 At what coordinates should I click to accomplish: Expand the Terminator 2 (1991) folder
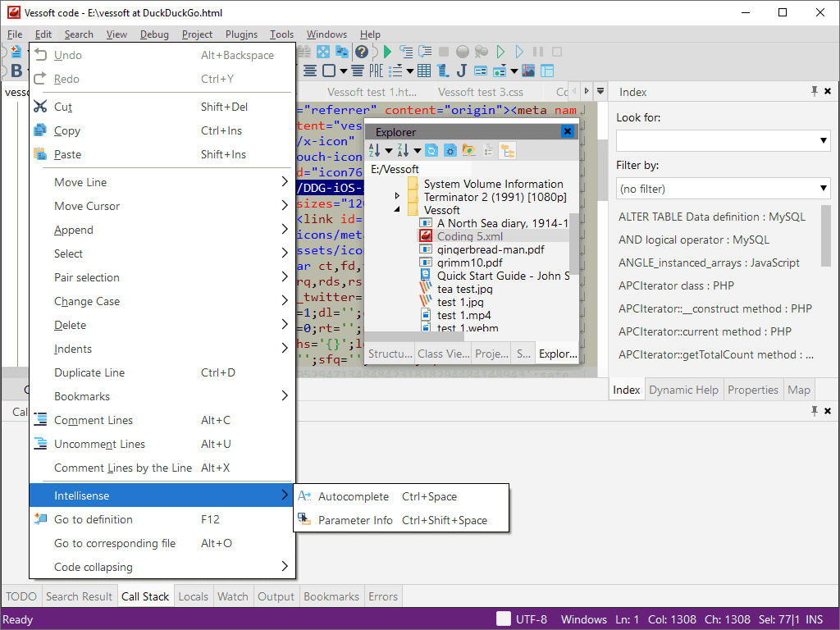pyautogui.click(x=397, y=196)
